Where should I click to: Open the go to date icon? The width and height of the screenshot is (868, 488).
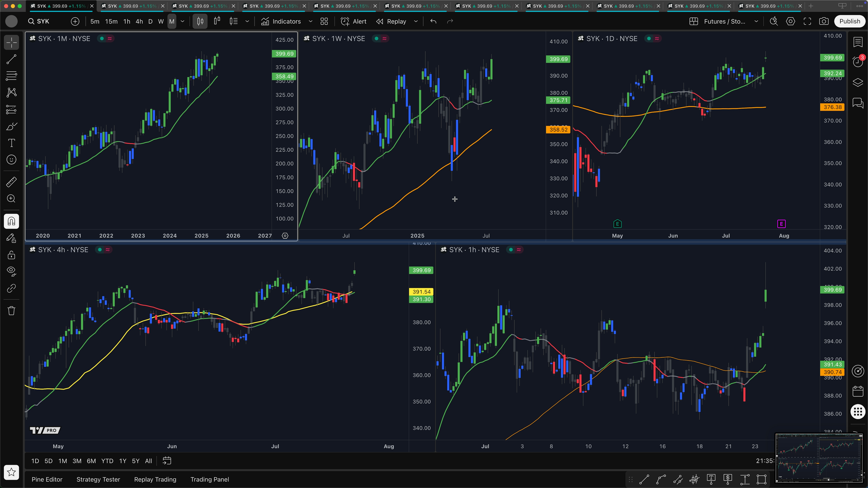point(167,461)
